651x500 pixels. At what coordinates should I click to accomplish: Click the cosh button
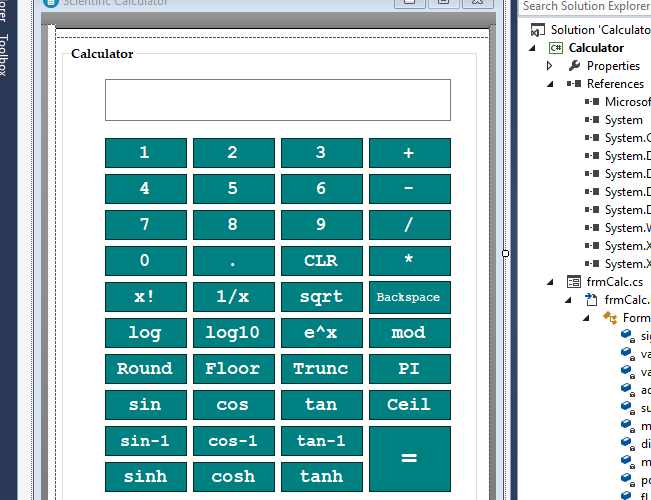click(234, 477)
